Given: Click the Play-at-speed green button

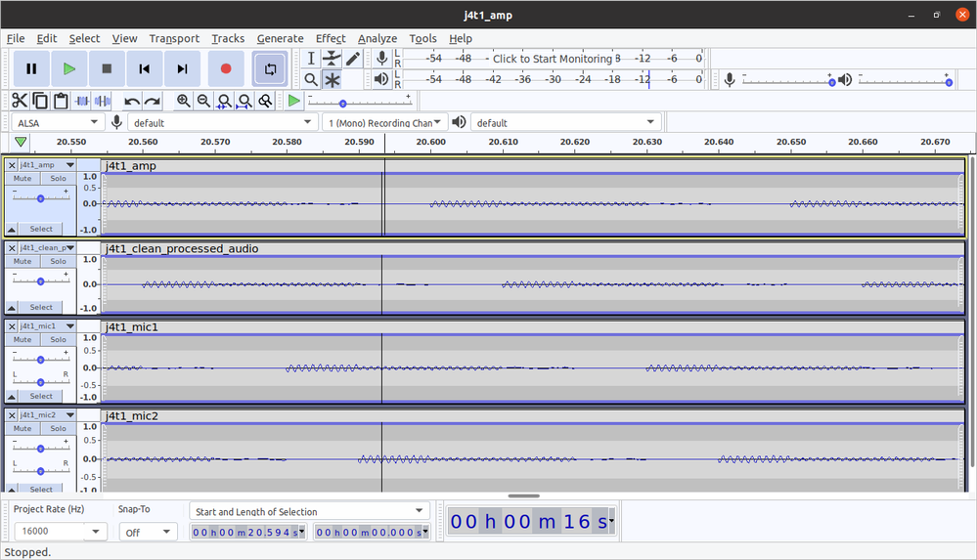Looking at the screenshot, I should pos(294,101).
